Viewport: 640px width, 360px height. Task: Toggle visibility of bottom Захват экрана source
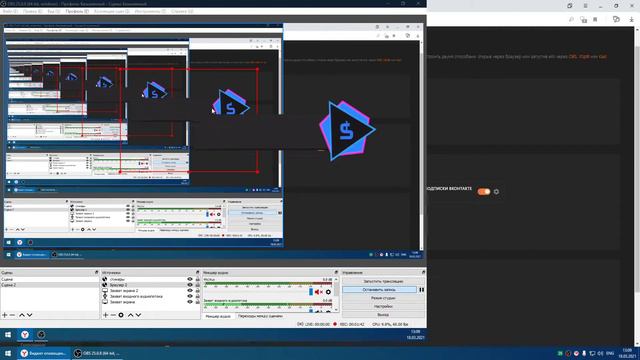pos(190,302)
